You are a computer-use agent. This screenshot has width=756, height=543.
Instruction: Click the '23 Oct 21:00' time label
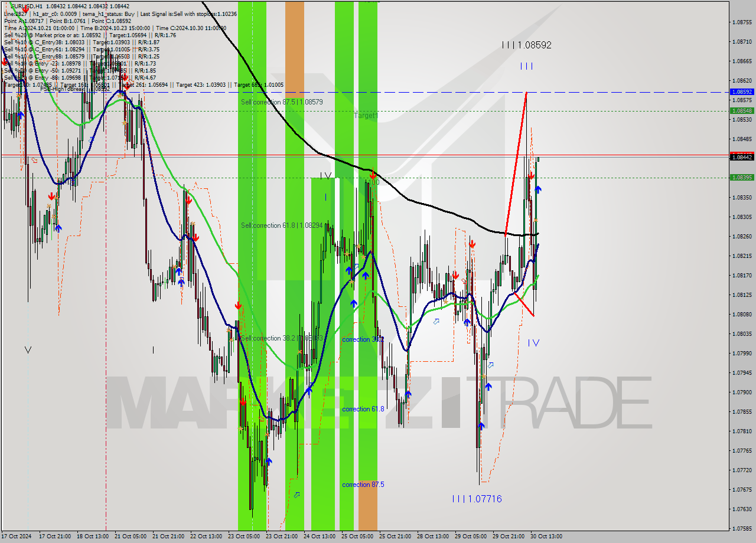(281, 537)
